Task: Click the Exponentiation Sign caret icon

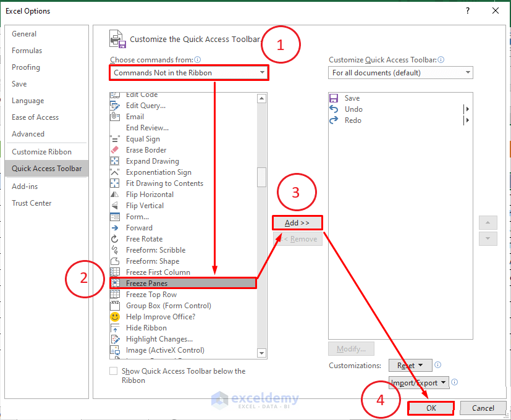Action: tap(115, 172)
